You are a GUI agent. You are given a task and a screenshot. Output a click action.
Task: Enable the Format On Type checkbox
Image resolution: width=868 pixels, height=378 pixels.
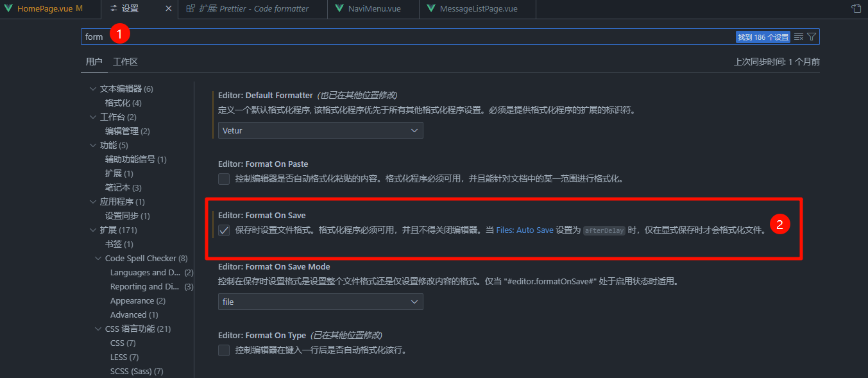[x=224, y=350]
